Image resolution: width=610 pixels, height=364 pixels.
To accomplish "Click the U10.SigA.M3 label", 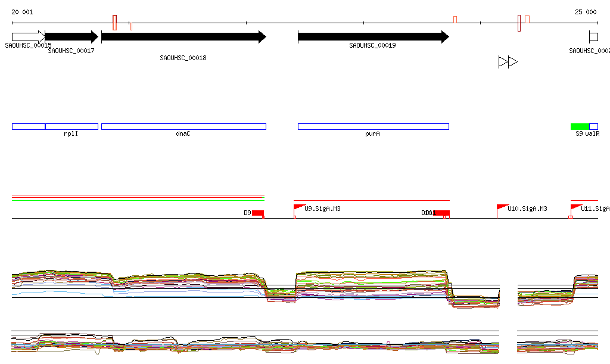I will tap(527, 209).
